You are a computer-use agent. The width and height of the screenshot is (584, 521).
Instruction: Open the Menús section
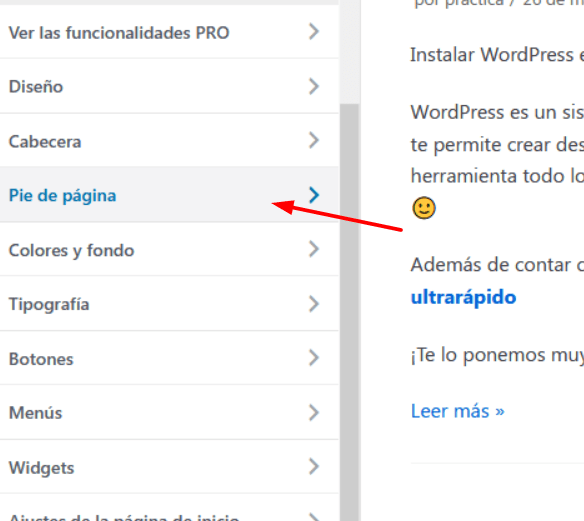(x=169, y=412)
